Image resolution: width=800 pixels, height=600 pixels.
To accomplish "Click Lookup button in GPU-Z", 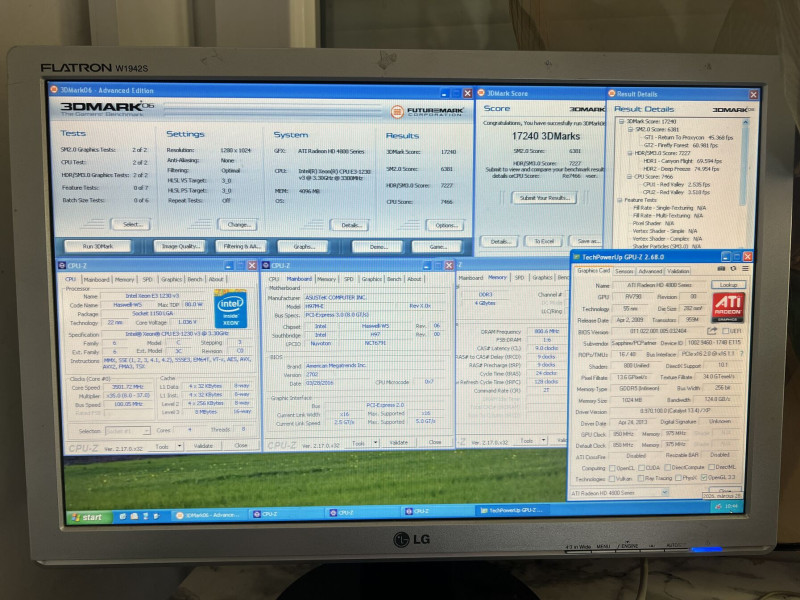I will 728,285.
